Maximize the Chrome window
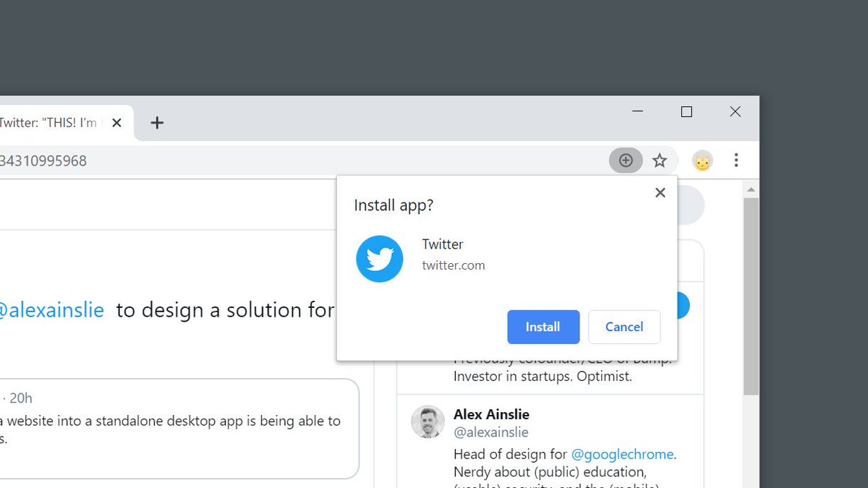Viewport: 868px width, 488px height. pos(686,111)
